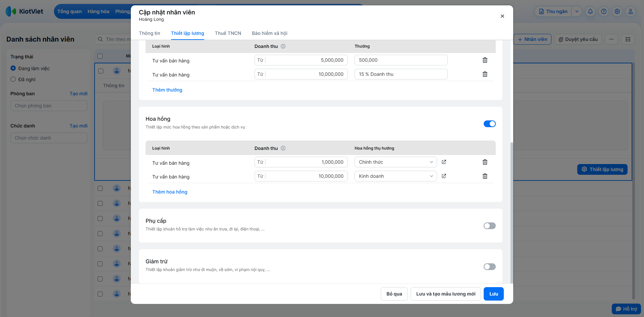644x317 pixels.
Task: Click the Thêm hoa hồng link
Action: (x=170, y=192)
